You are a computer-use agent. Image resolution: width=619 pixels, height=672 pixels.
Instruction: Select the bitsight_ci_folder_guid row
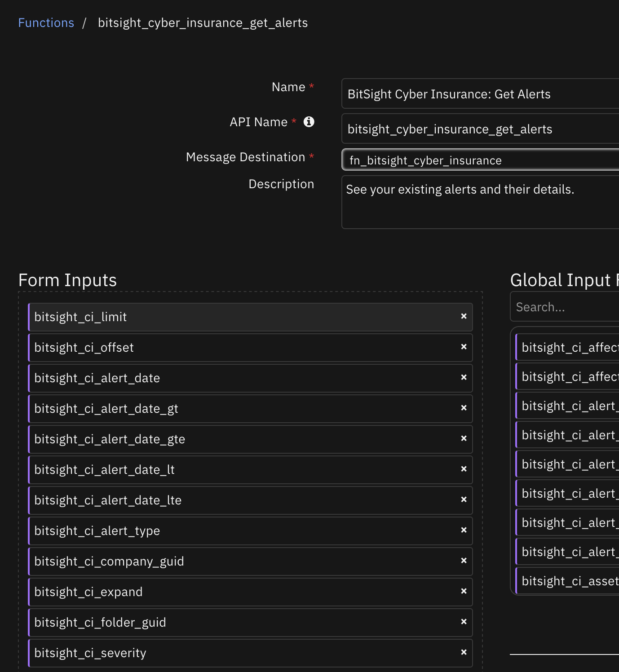(x=250, y=623)
